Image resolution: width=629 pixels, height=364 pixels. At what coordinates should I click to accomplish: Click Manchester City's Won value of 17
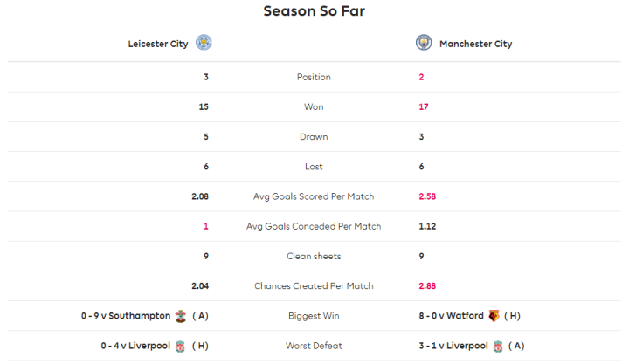[x=424, y=106]
